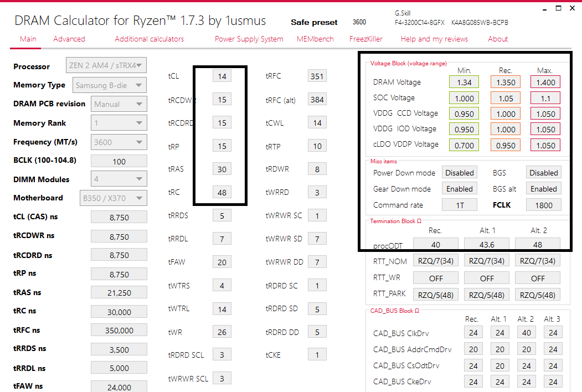Click the Gear Down mode Enabled box

click(460, 189)
